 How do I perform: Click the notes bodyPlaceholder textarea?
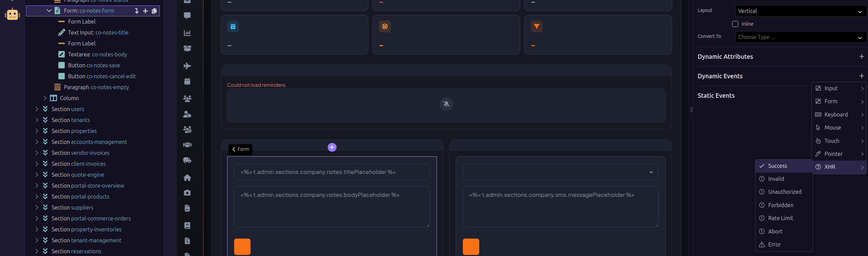(332, 206)
